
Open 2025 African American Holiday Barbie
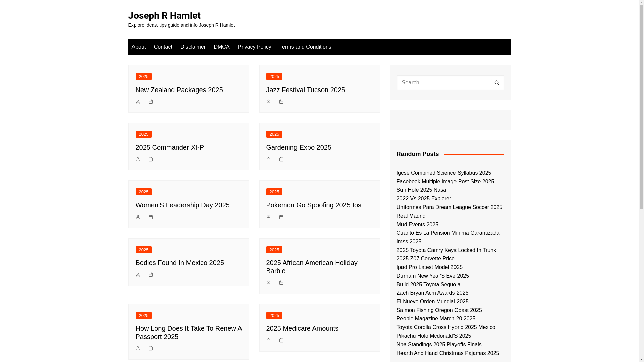[x=312, y=267]
